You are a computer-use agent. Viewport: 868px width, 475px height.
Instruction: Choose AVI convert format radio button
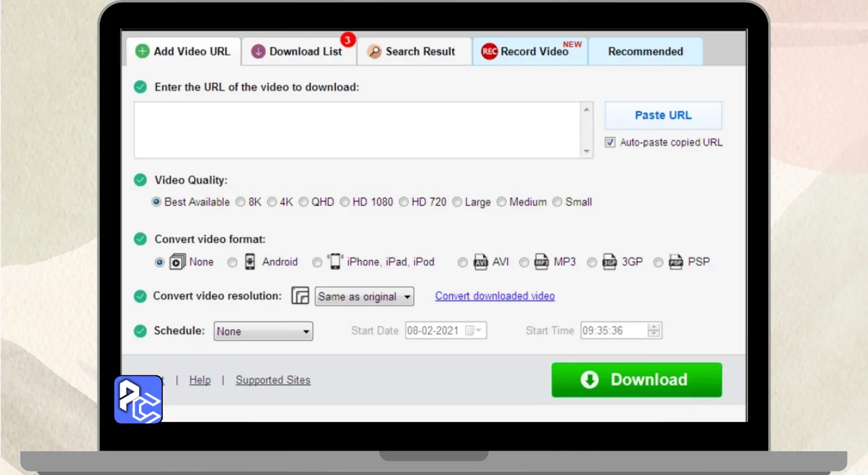462,262
